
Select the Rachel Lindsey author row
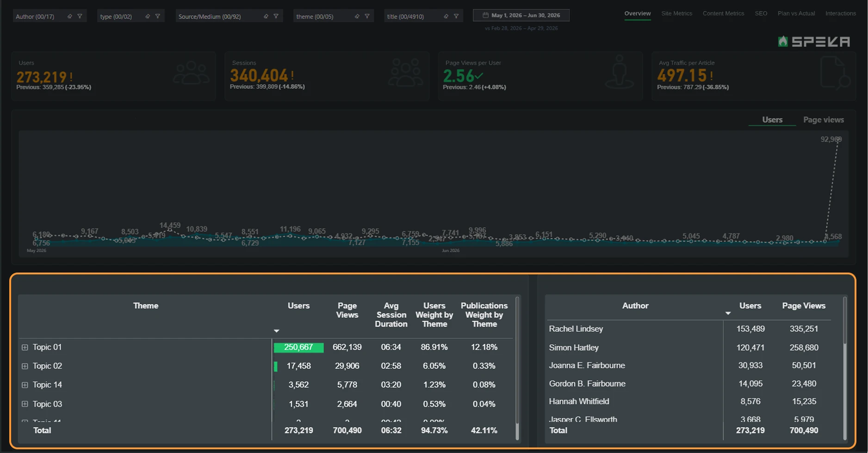(688, 329)
